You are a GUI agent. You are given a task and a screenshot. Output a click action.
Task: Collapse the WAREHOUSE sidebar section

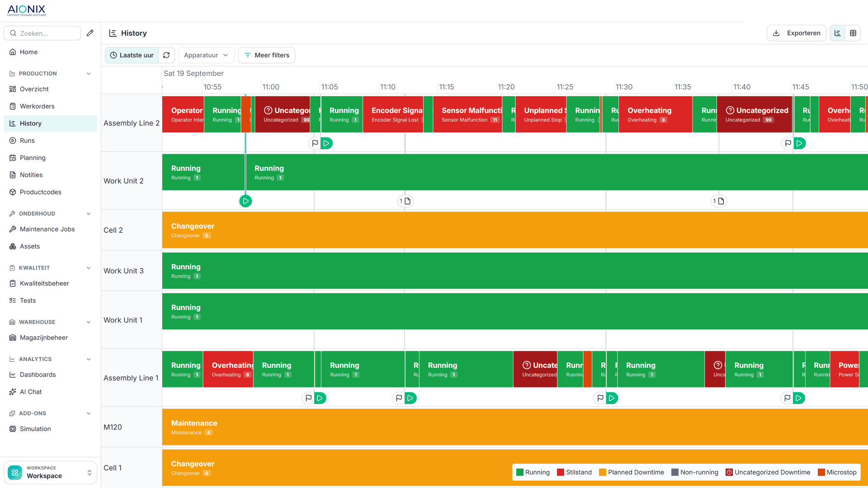coord(89,322)
